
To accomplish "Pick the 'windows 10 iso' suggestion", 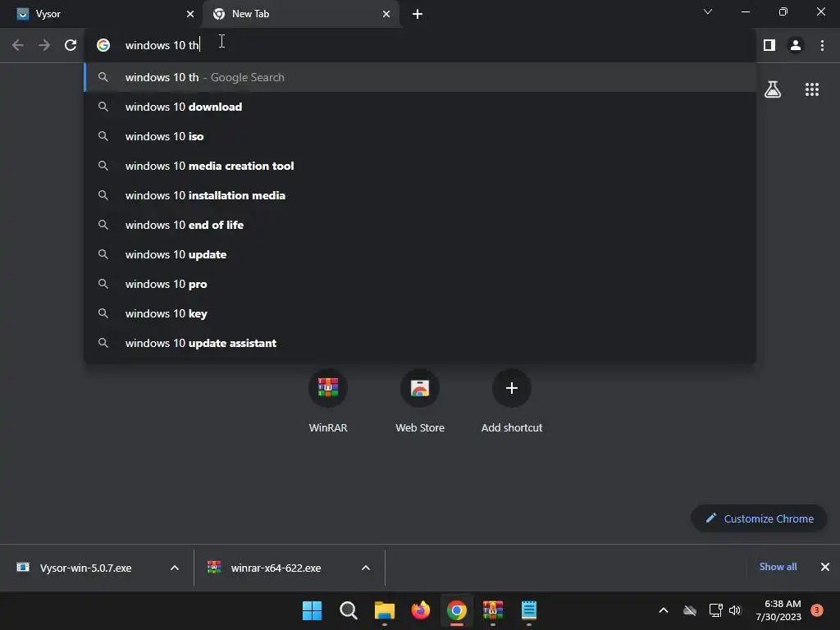I will click(420, 136).
